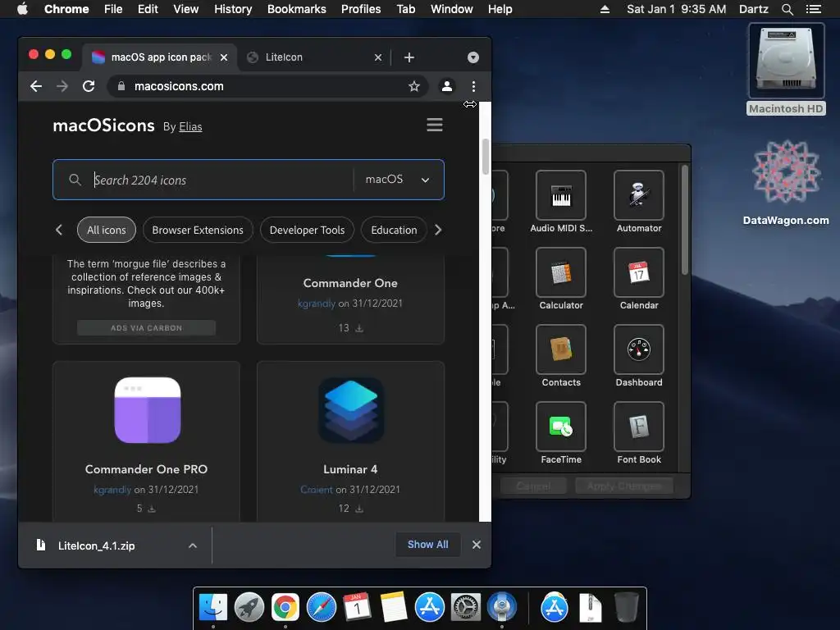Select the FaceTime icon in LiteIcon
This screenshot has height=630, width=840.
point(561,427)
